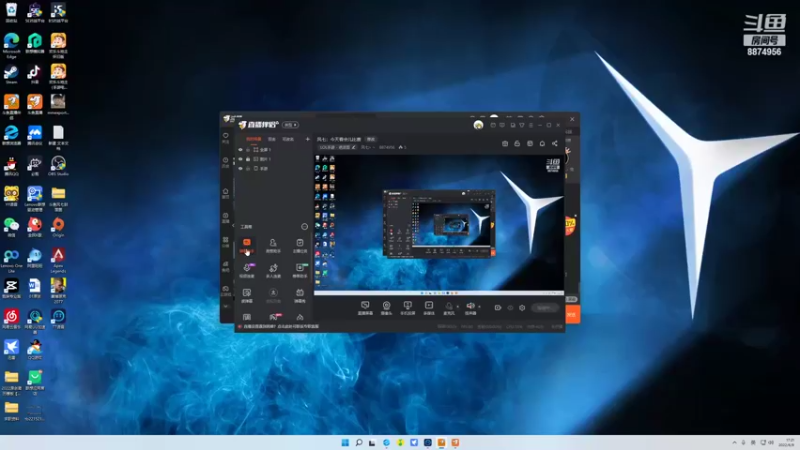Expand more items via sidebar bottom chevron
The height and width of the screenshot is (450, 800).
226,307
